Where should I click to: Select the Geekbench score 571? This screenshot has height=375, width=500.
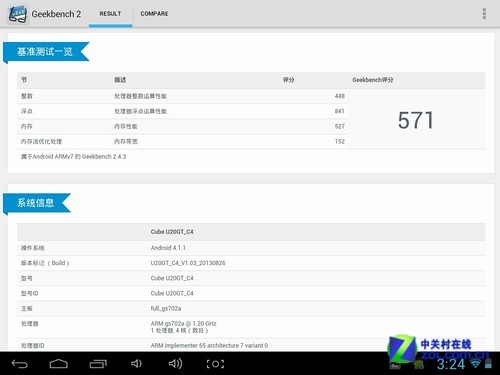point(415,120)
